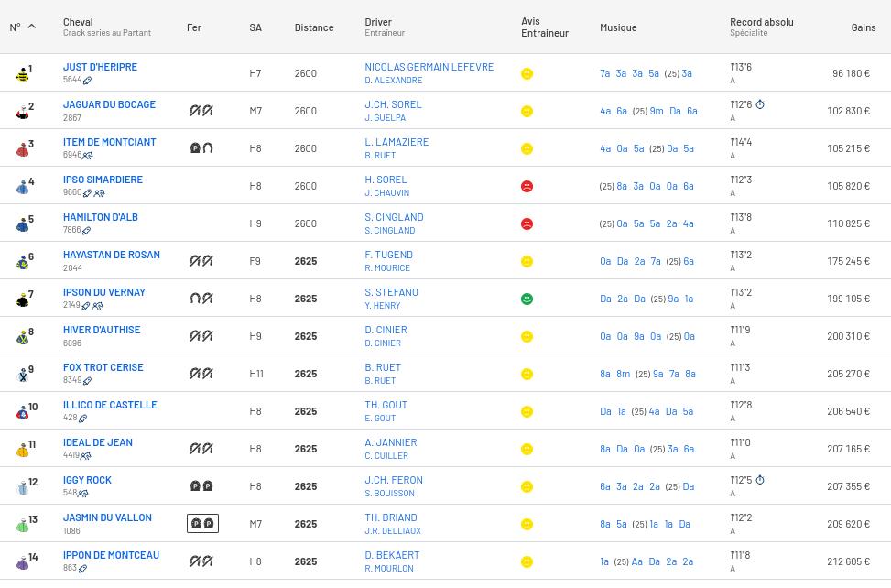Toggle the sort arrow next to N°

tap(31, 27)
